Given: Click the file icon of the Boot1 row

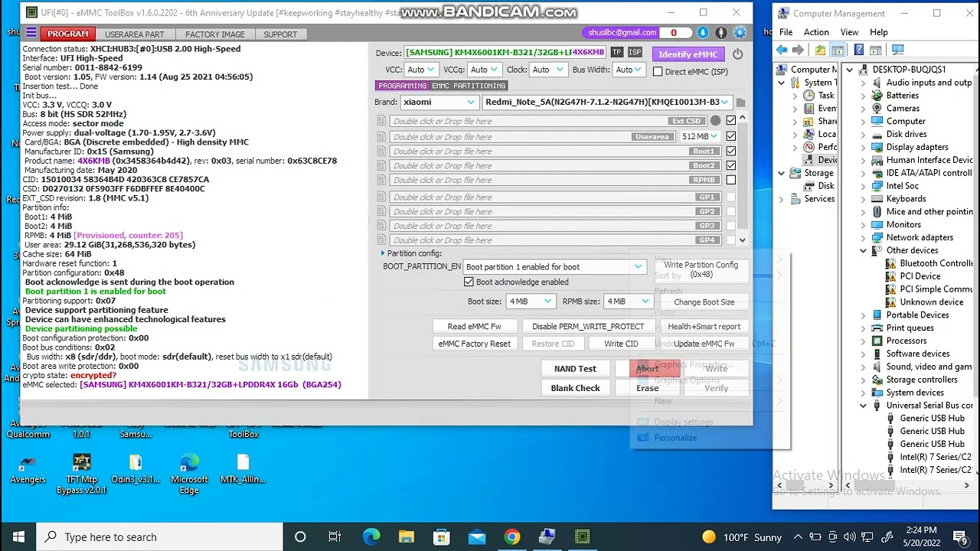Looking at the screenshot, I should pos(381,151).
